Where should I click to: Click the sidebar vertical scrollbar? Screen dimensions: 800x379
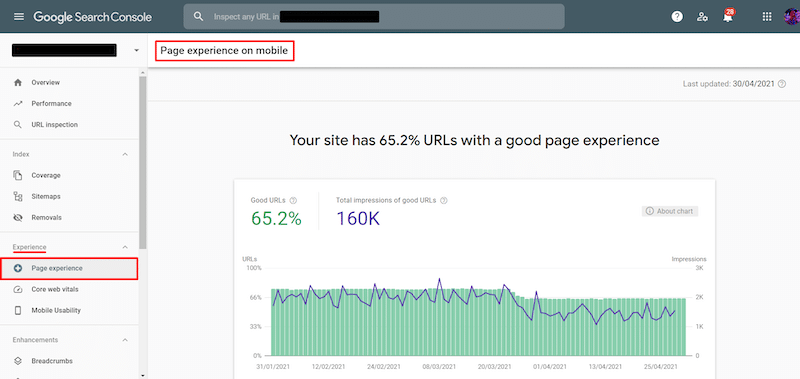[143, 162]
